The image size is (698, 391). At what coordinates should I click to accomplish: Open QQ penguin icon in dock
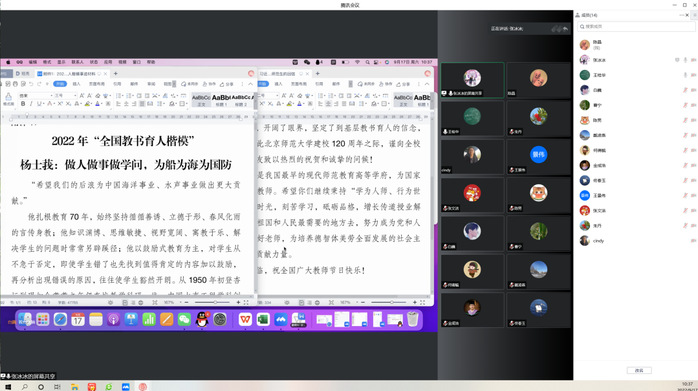(x=202, y=319)
